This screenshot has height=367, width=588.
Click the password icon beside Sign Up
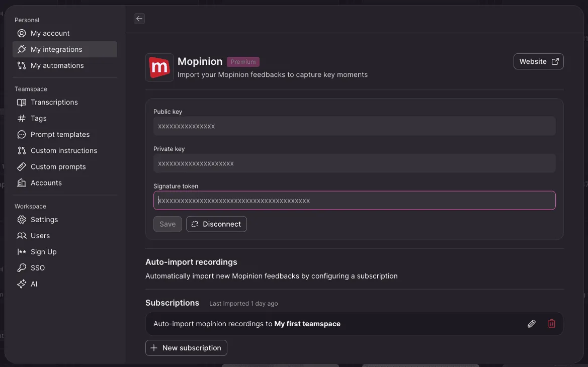click(22, 252)
